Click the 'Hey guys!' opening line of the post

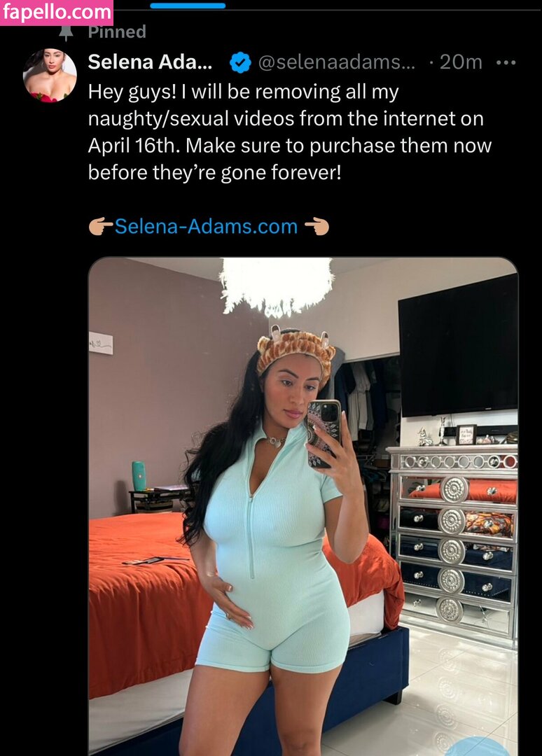coord(243,92)
